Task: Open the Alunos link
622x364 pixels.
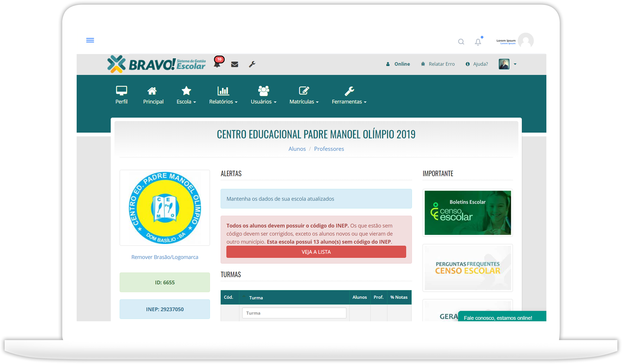Action: (297, 149)
